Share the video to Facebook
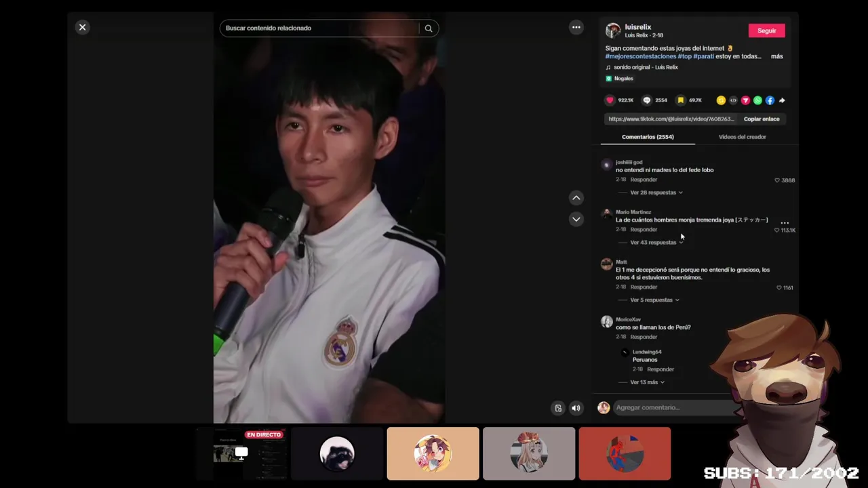This screenshot has width=868, height=488. coord(770,100)
